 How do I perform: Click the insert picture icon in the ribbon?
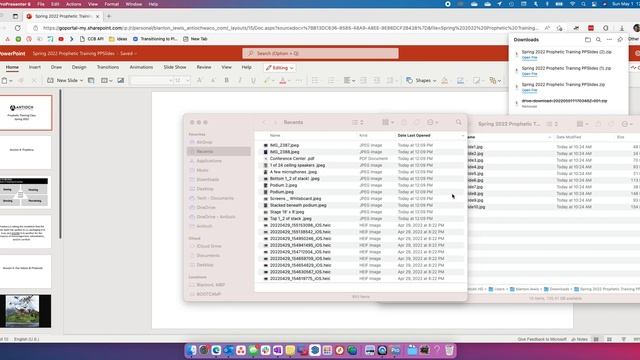tap(120, 80)
